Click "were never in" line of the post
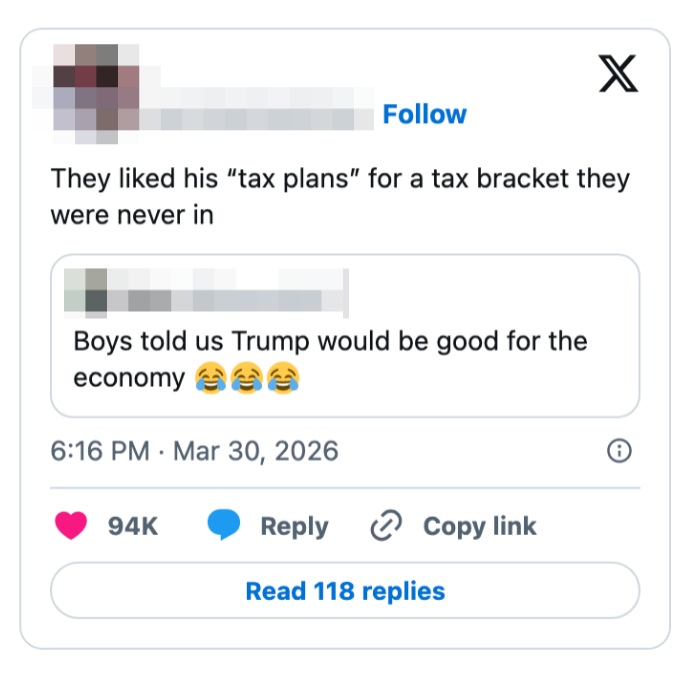 pyautogui.click(x=132, y=215)
